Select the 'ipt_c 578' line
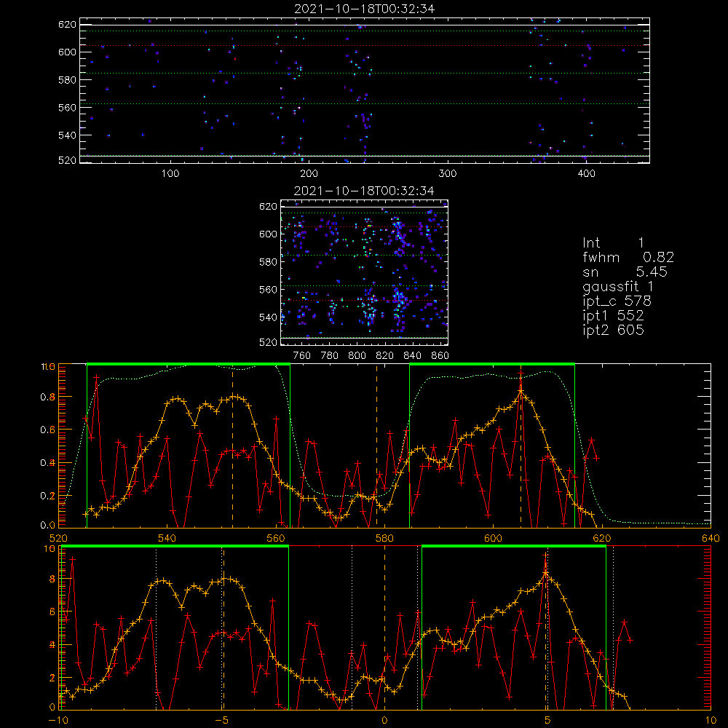 (x=617, y=301)
